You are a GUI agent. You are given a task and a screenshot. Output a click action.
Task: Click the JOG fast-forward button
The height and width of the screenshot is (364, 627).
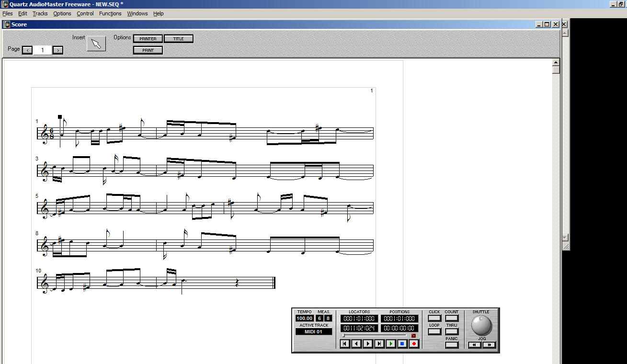coord(489,345)
